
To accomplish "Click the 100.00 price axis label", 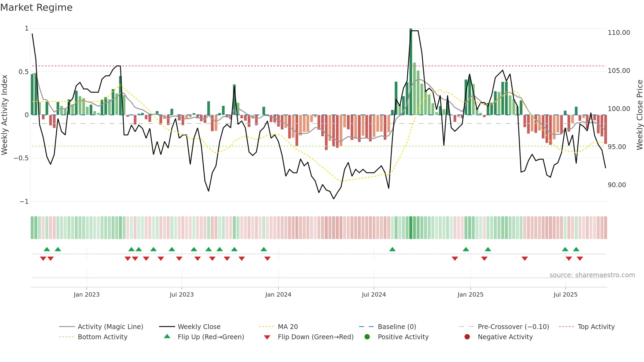I will click(619, 109).
